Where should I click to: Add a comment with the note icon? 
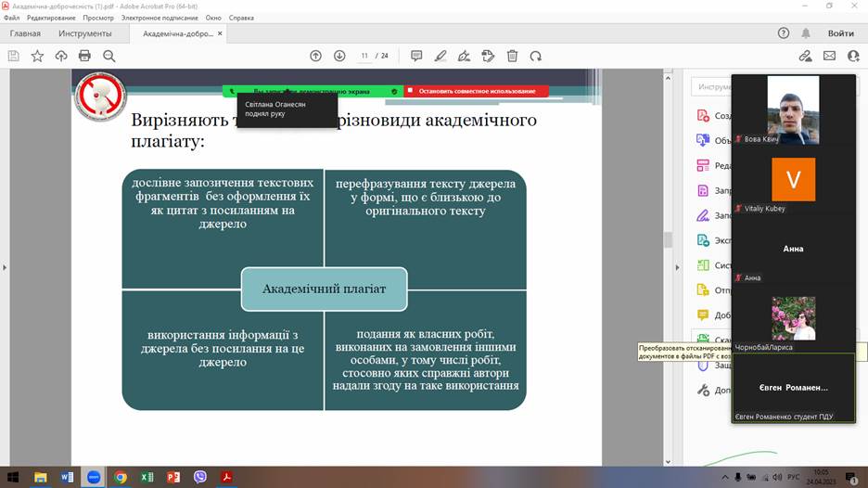pos(416,56)
